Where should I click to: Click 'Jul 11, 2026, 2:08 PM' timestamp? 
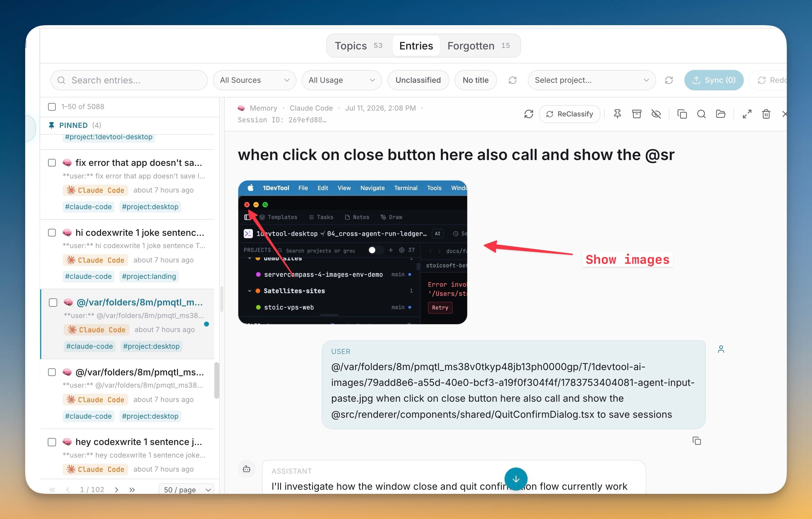380,108
